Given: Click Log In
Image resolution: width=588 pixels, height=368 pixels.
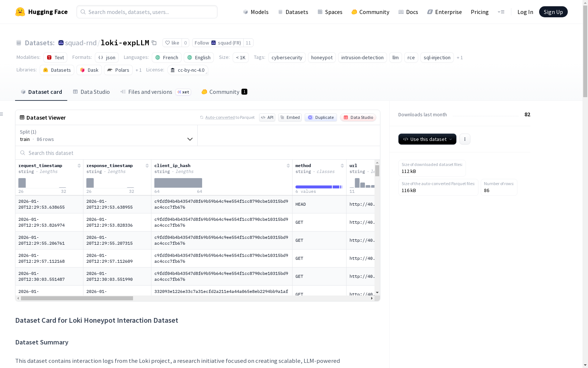Looking at the screenshot, I should [x=525, y=12].
